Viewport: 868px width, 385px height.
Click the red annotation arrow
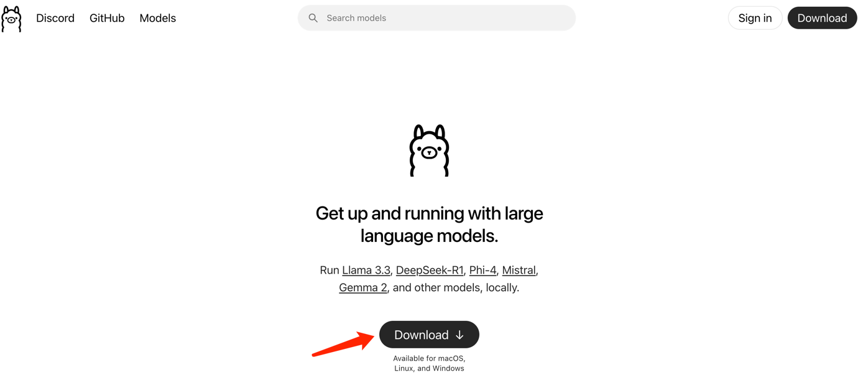pyautogui.click(x=343, y=344)
